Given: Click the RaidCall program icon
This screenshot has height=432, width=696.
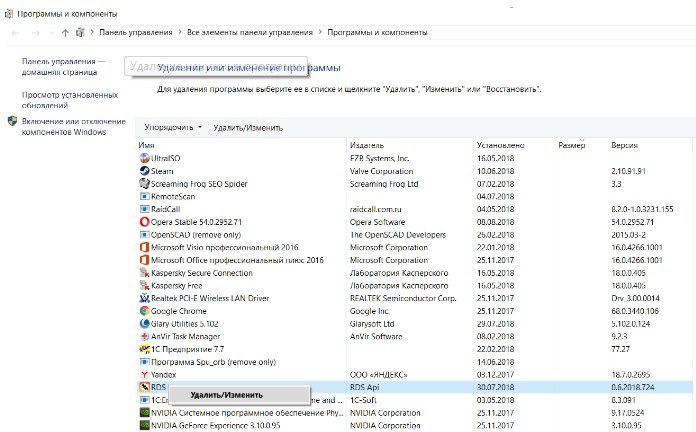Looking at the screenshot, I should tap(144, 209).
